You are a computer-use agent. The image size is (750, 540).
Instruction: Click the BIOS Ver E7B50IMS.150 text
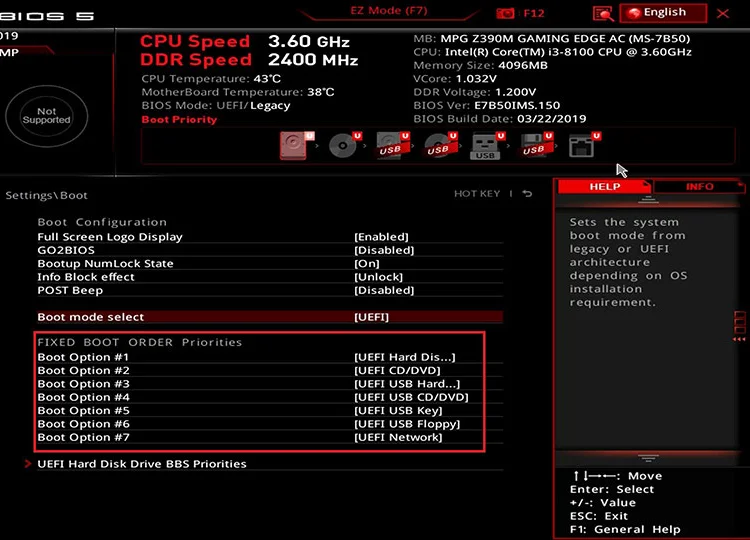(x=486, y=105)
